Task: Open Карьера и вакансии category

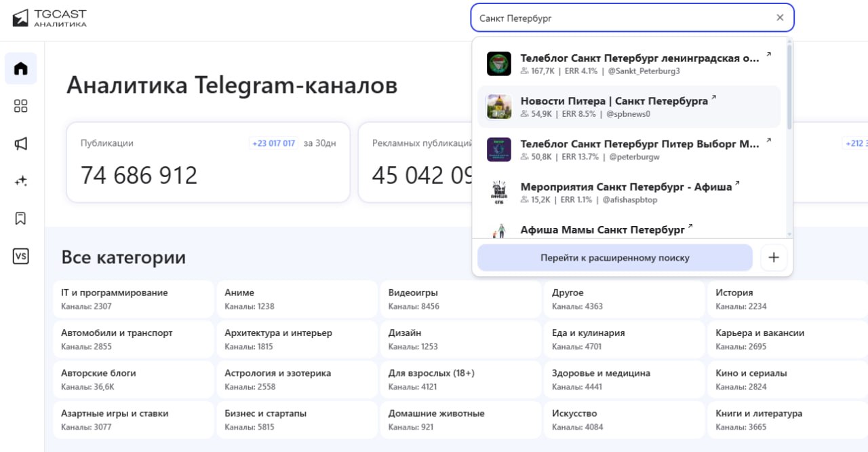Action: point(788,339)
